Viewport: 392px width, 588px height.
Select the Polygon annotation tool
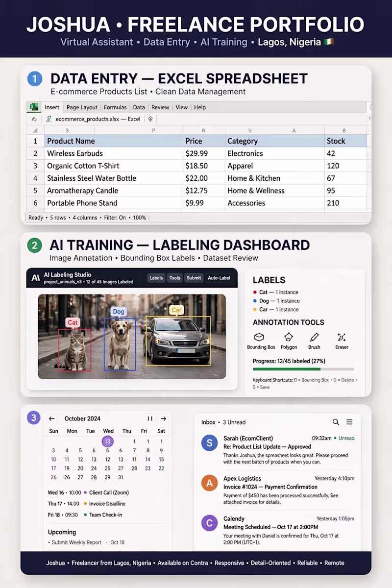(x=289, y=341)
